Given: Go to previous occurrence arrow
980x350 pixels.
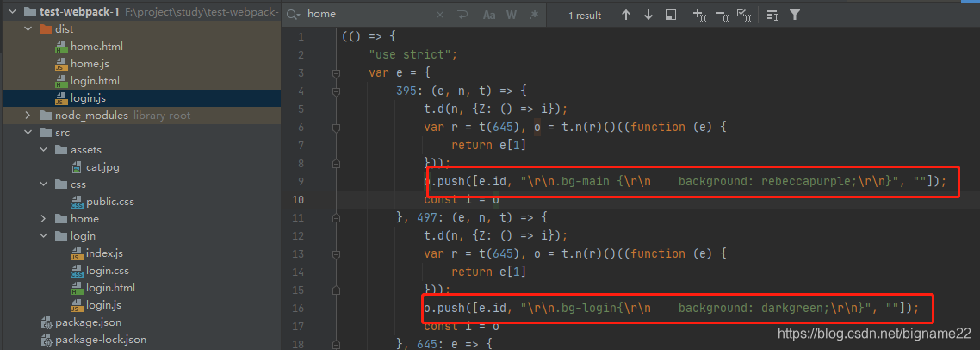Looking at the screenshot, I should 625,15.
